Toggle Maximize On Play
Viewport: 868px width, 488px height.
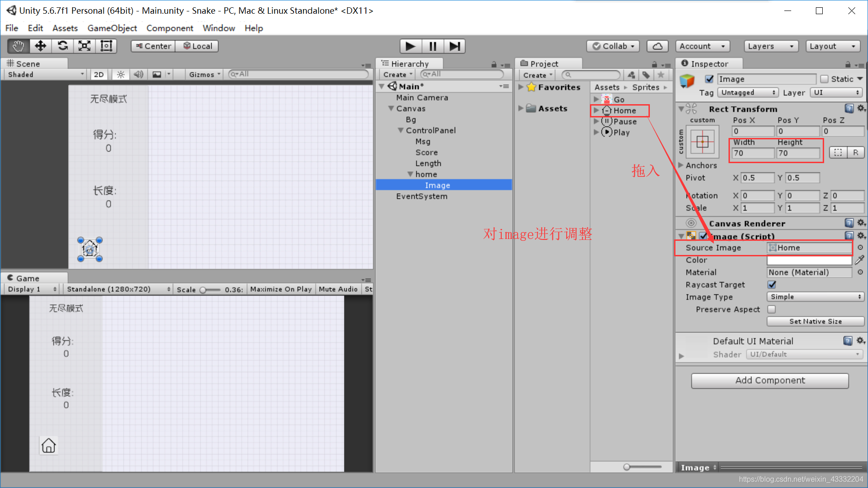(x=281, y=289)
